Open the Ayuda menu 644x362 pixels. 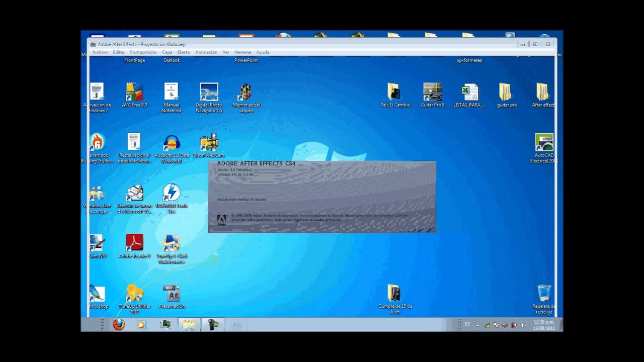tap(263, 52)
